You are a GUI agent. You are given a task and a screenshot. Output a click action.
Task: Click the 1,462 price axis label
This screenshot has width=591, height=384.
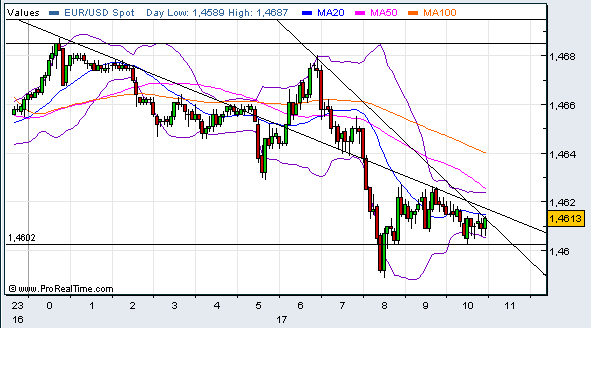click(563, 203)
